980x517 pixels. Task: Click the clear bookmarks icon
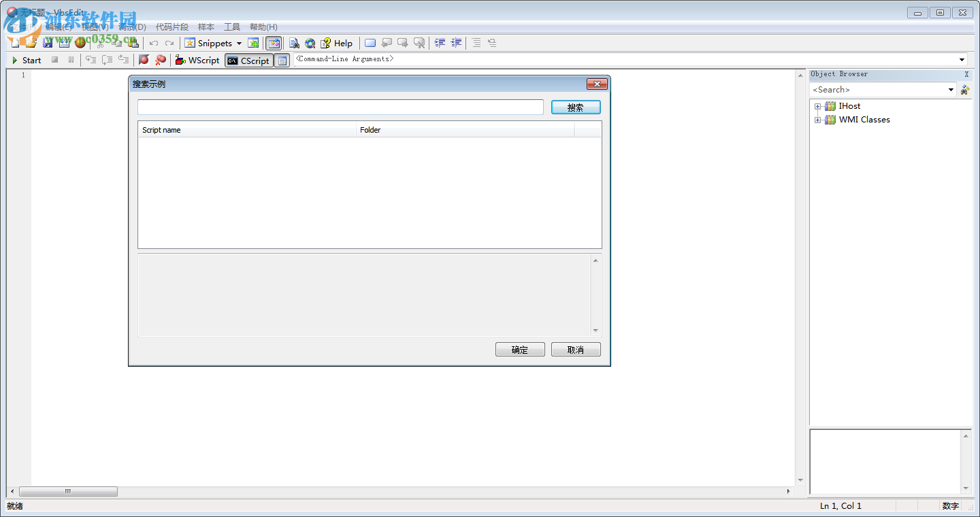(419, 43)
